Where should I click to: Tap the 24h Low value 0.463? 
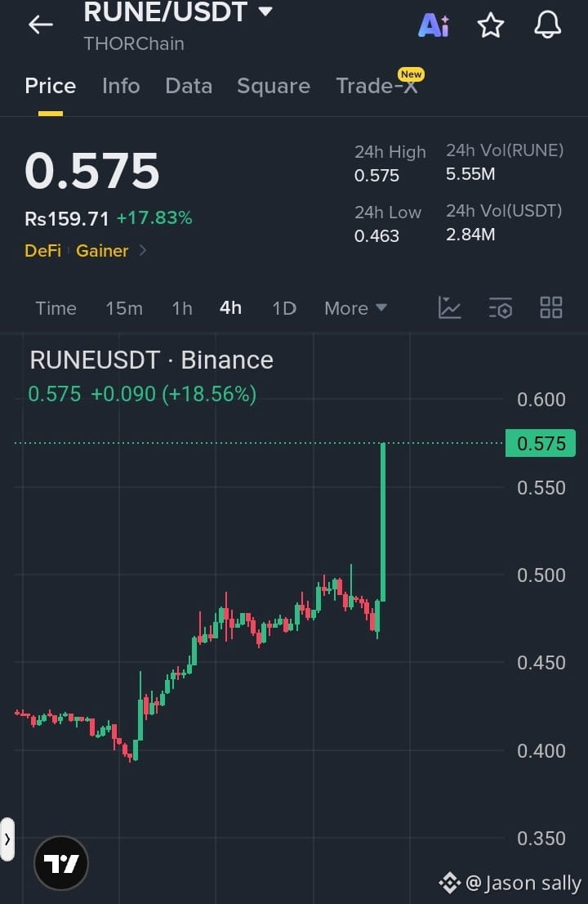coord(376,235)
